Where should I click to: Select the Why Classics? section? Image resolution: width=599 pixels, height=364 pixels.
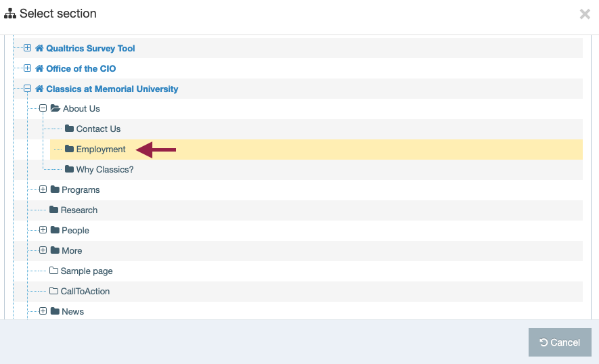[x=105, y=169]
